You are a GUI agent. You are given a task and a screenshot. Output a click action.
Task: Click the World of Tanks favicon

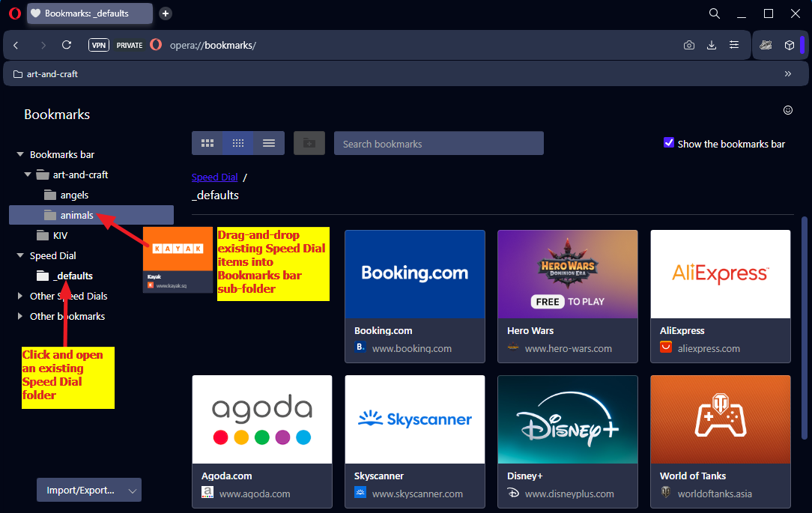[666, 492]
